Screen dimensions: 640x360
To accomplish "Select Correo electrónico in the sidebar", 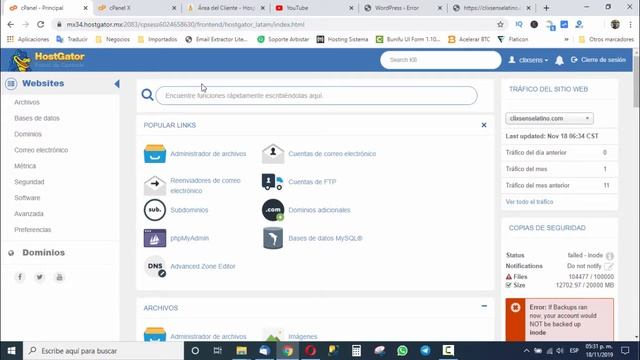I will (x=41, y=150).
